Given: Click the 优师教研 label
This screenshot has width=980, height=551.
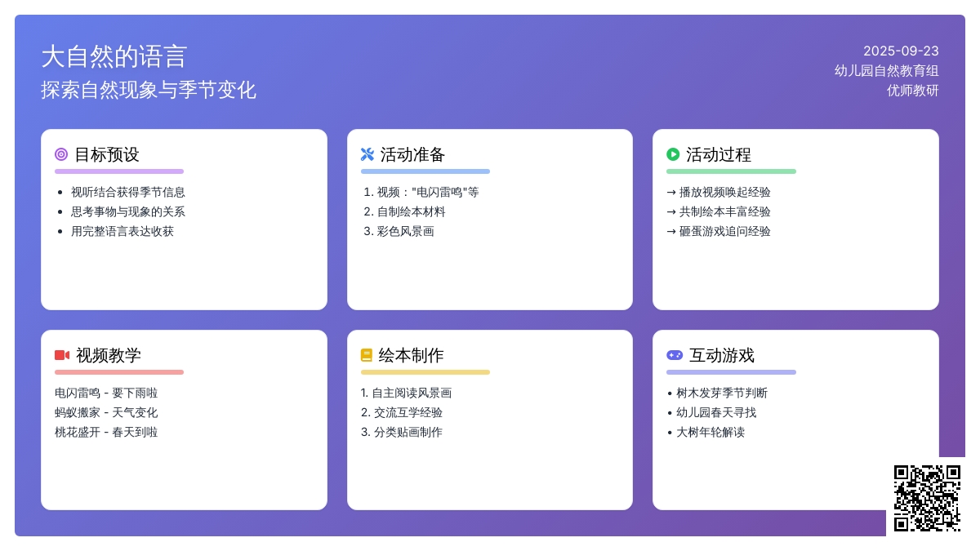Looking at the screenshot, I should pos(912,91).
